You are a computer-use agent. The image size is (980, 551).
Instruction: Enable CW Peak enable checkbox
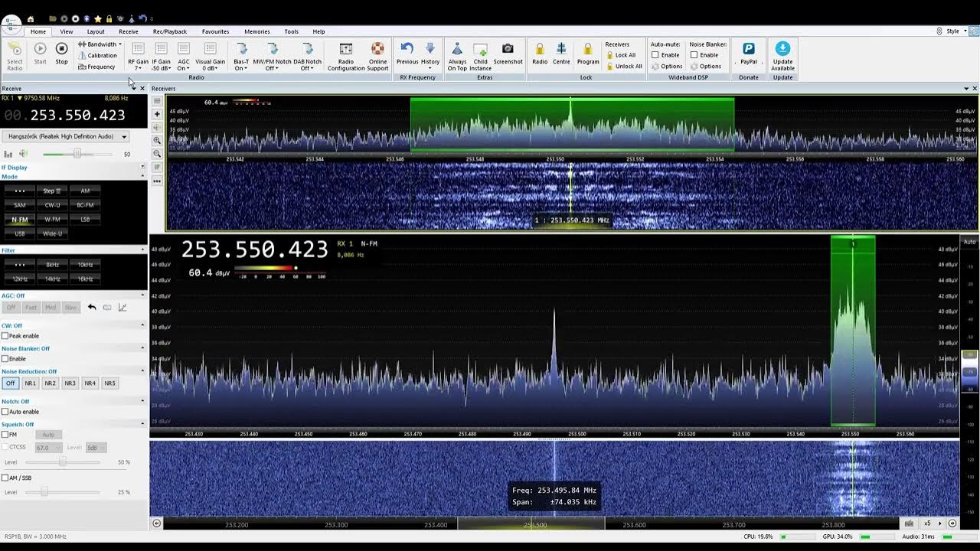(5, 336)
